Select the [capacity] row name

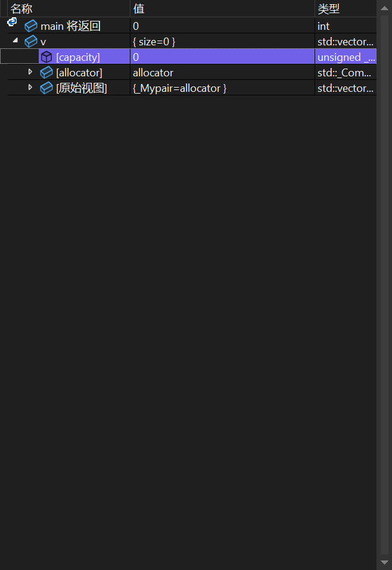[78, 57]
